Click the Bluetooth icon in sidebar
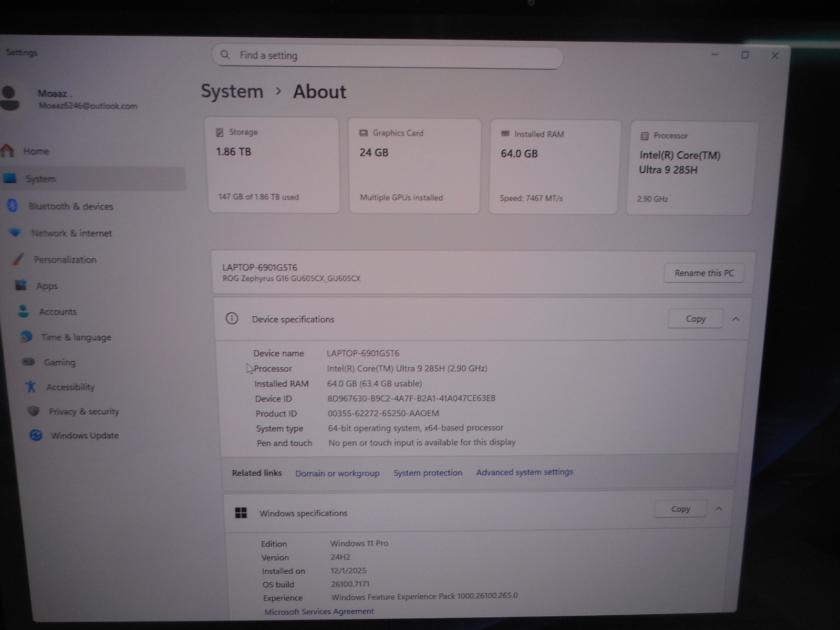This screenshot has width=840, height=630. (x=13, y=206)
